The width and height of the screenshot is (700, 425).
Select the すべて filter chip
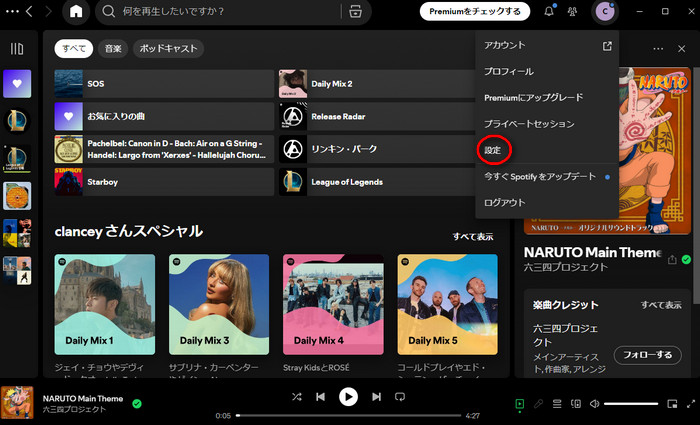pos(74,49)
